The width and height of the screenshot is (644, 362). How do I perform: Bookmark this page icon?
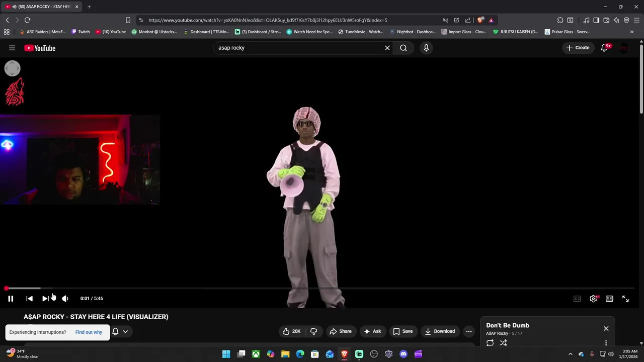click(x=128, y=20)
